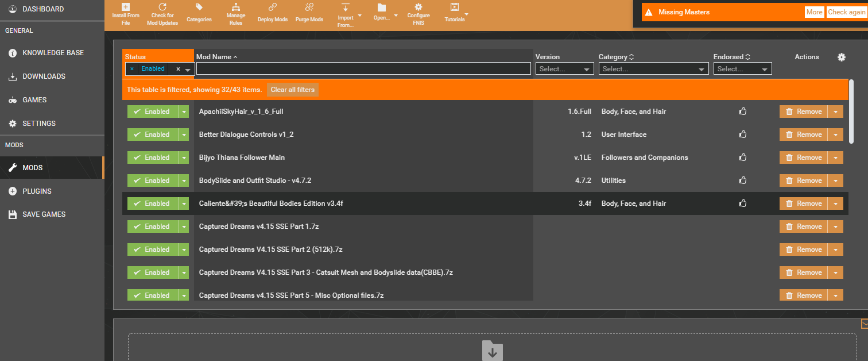
Task: Expand Remove options for Bijyo Thiana
Action: click(835, 158)
